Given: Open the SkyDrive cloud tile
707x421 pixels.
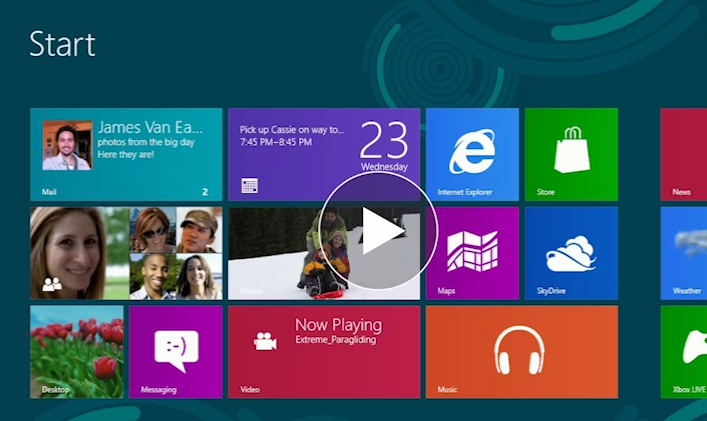Looking at the screenshot, I should [x=571, y=253].
